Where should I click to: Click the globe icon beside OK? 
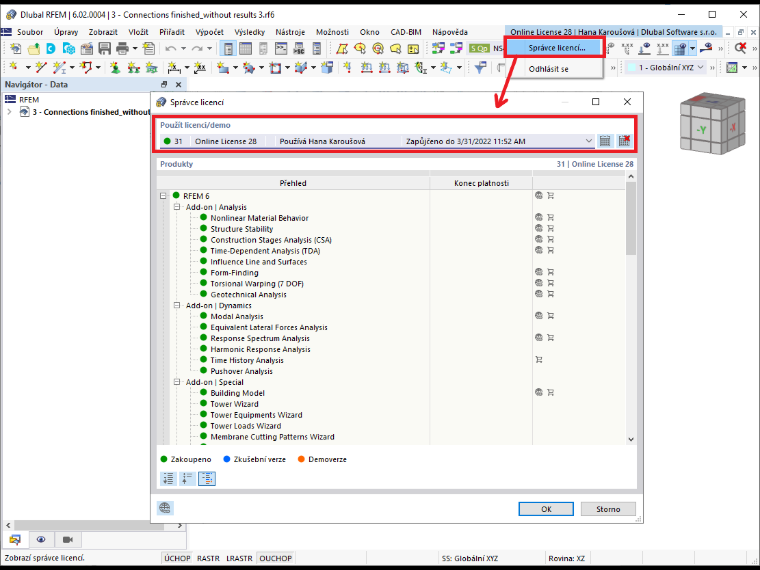click(x=165, y=508)
